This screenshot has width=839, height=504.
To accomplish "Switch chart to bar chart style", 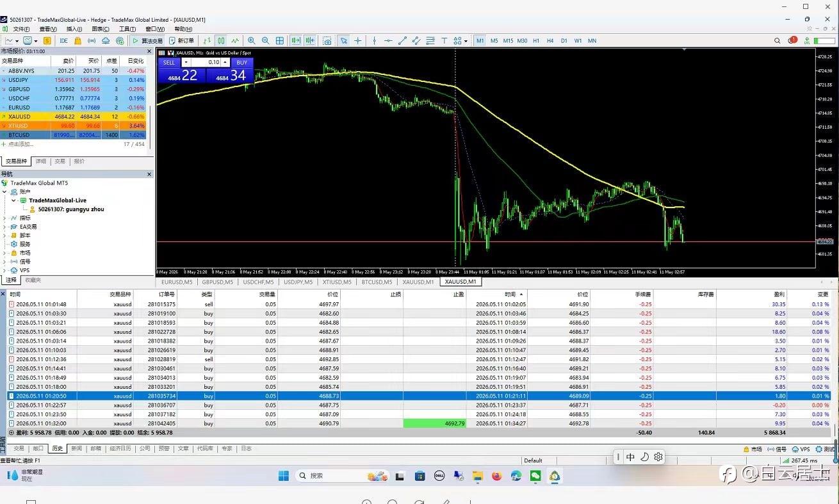I will tap(206, 40).
